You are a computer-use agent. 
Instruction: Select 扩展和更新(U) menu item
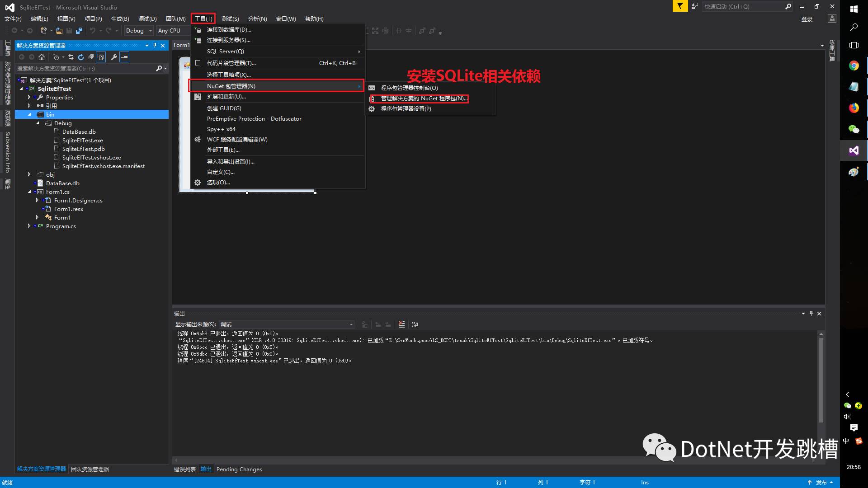click(x=226, y=97)
